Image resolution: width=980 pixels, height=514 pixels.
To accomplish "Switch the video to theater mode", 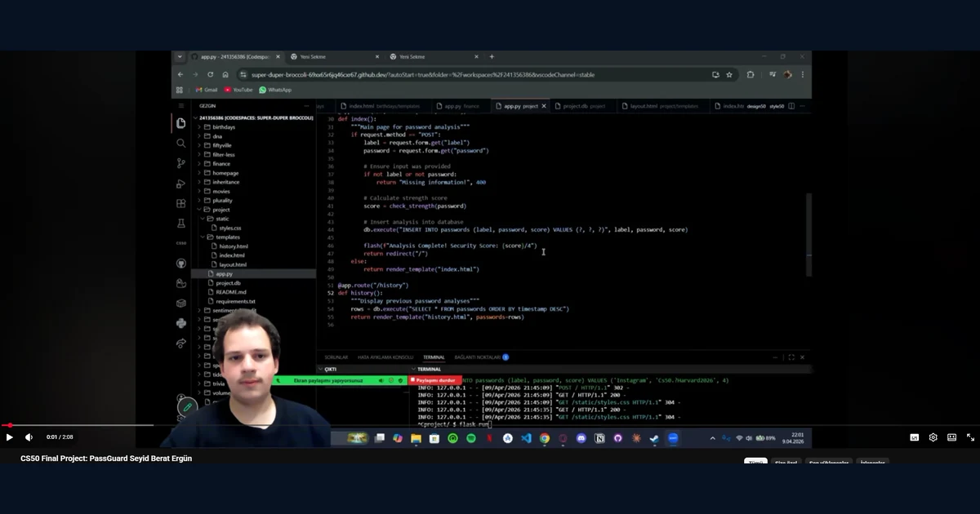I will (951, 437).
